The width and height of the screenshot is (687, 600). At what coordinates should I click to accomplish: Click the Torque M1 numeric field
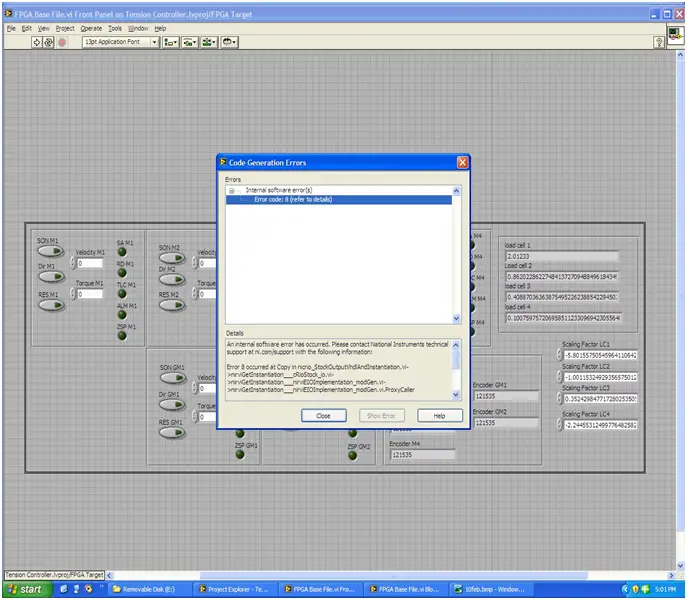pyautogui.click(x=90, y=294)
